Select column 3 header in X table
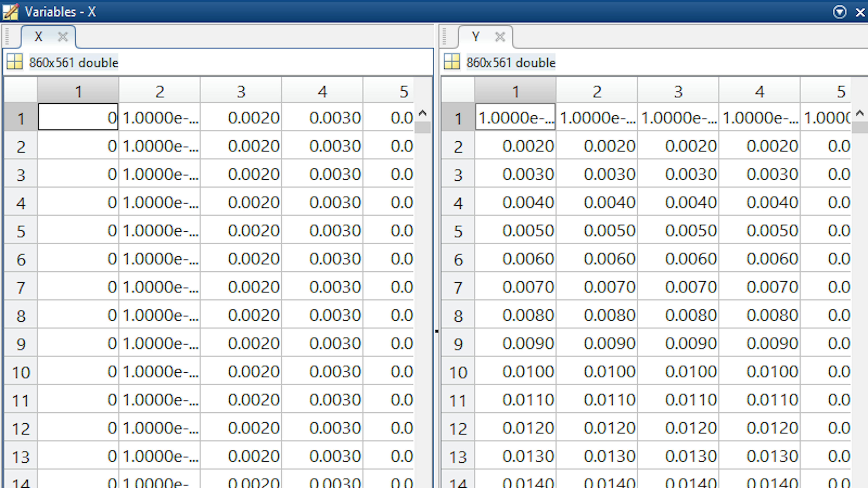This screenshot has width=868, height=488. coord(241,90)
